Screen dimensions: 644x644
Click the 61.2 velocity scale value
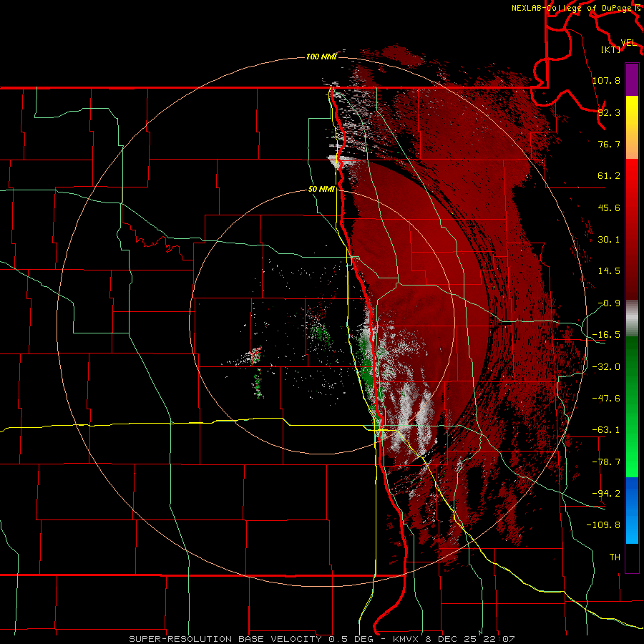coord(609,176)
